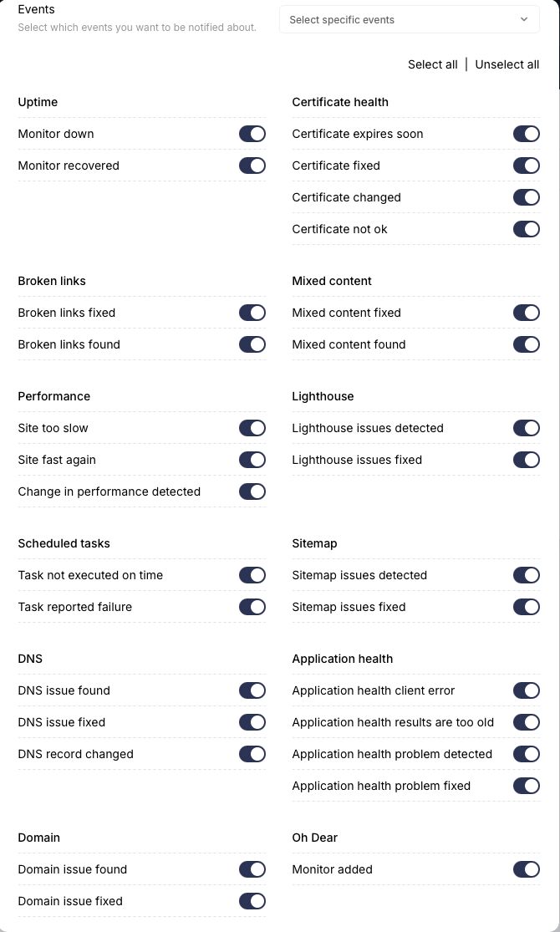
Task: Open the Select specific events dropdown
Action: [409, 19]
